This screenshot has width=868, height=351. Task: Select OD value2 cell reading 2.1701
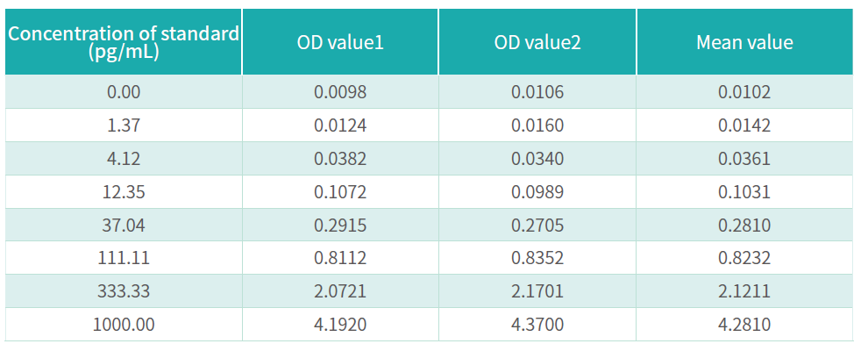[537, 291]
